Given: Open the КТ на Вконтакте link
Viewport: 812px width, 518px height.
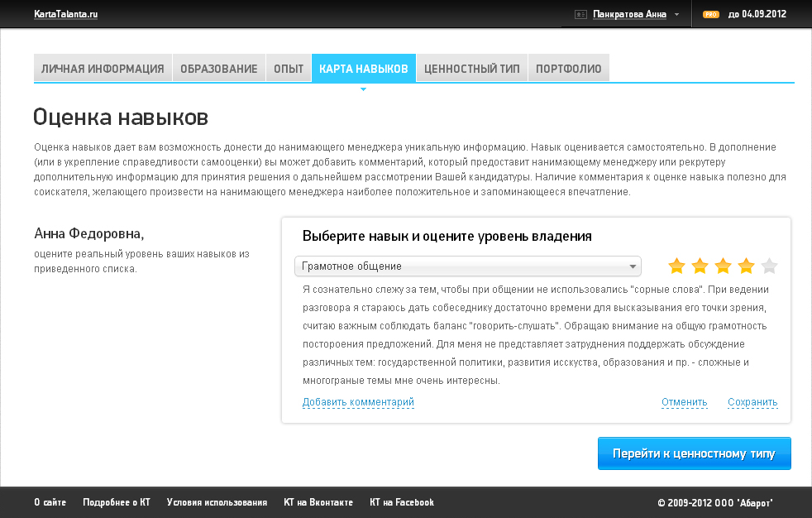Looking at the screenshot, I should tap(318, 502).
